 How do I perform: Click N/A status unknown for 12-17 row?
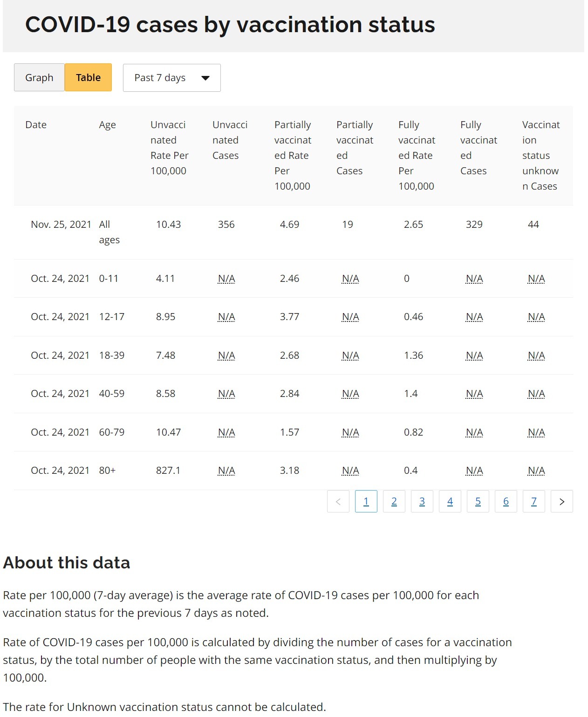tap(536, 317)
